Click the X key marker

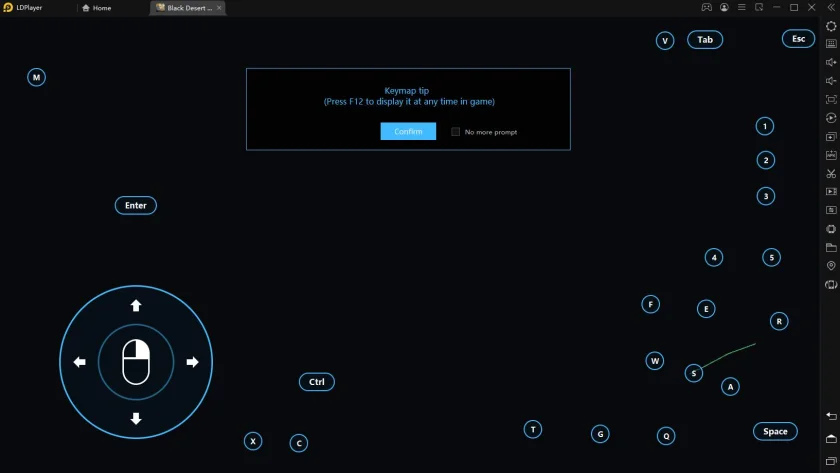pyautogui.click(x=253, y=441)
